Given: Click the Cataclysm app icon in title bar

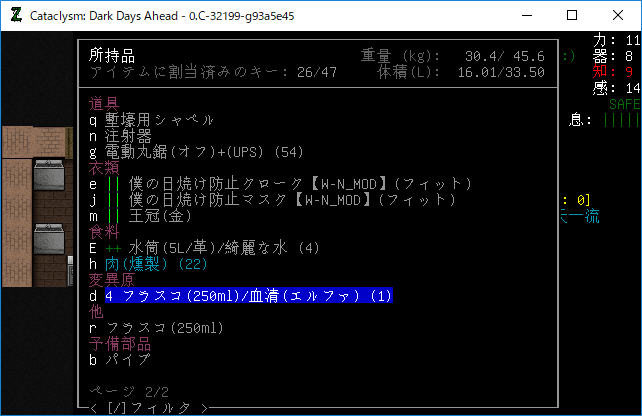Looking at the screenshot, I should point(16,16).
